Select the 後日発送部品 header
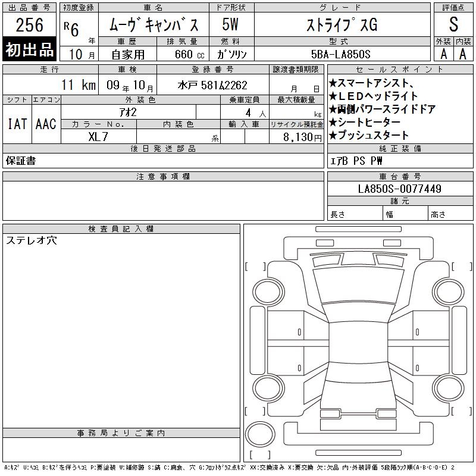The height and width of the screenshot is (476, 476). point(163,148)
